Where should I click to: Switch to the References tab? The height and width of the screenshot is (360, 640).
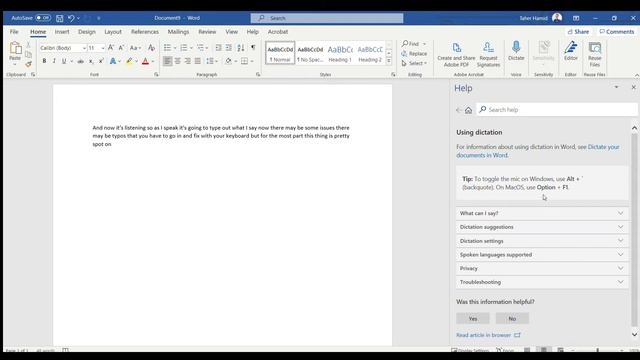(145, 32)
